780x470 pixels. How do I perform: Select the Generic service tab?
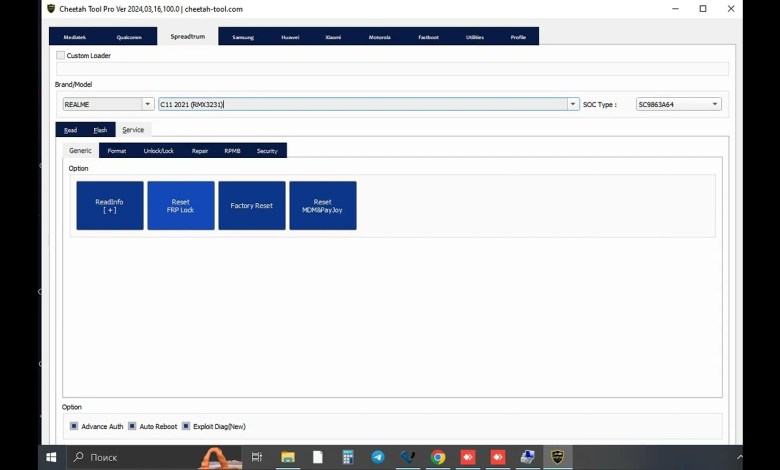pos(80,150)
